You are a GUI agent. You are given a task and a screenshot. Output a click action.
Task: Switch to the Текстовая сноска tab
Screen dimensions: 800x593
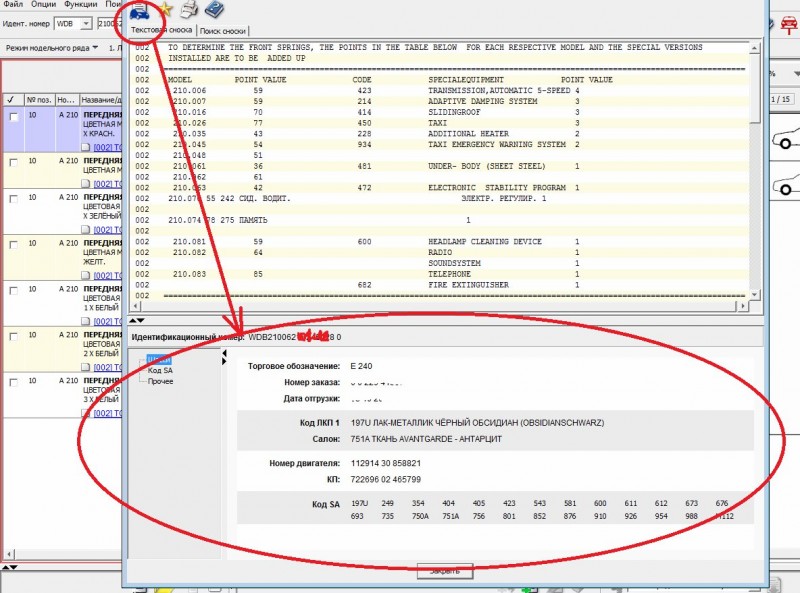tap(161, 30)
